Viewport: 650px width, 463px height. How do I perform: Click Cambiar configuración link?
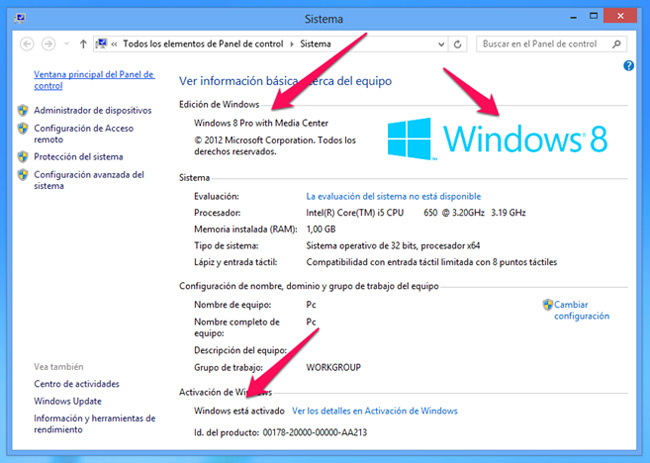click(x=582, y=310)
